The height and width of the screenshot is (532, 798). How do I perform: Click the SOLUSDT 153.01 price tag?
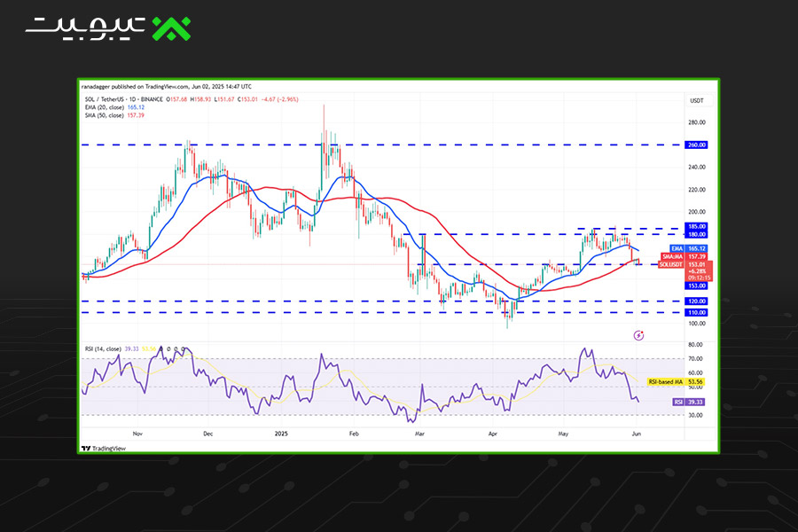(x=685, y=265)
